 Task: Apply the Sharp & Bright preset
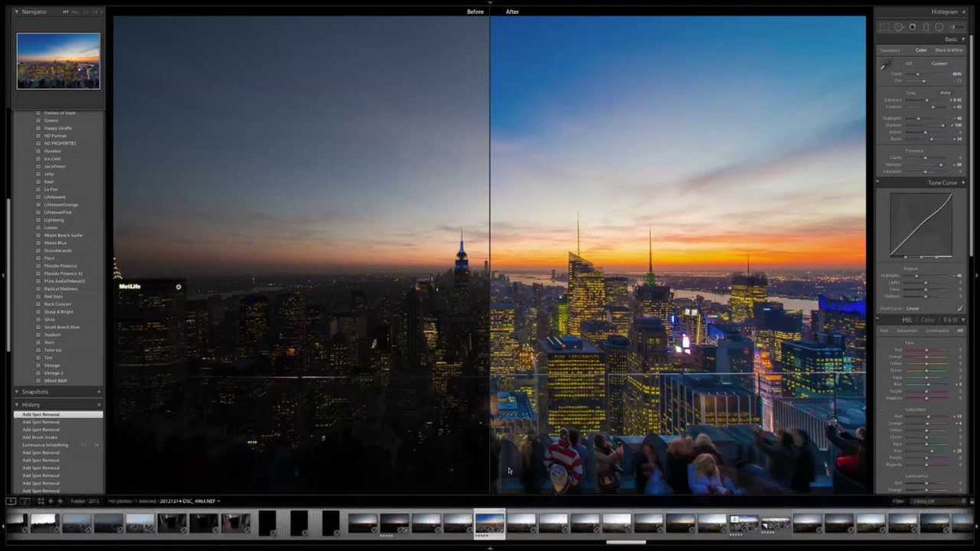pyautogui.click(x=59, y=312)
